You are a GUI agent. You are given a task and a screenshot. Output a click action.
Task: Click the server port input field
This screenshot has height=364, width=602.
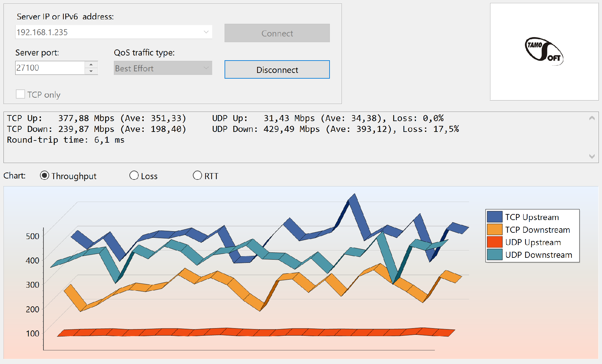[x=50, y=68]
